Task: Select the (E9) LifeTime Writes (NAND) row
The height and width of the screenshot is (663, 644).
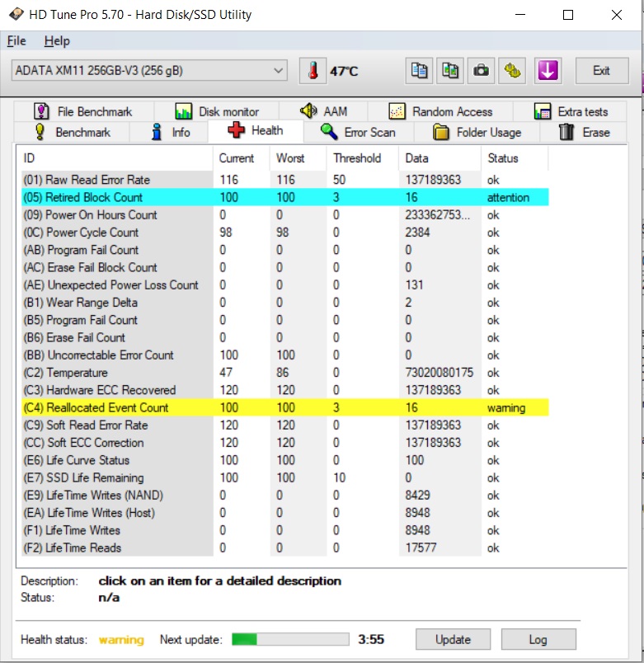Action: (x=285, y=496)
